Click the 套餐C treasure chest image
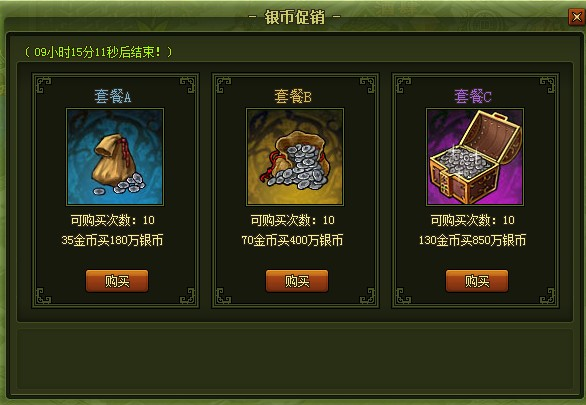586x405 pixels. [x=475, y=157]
